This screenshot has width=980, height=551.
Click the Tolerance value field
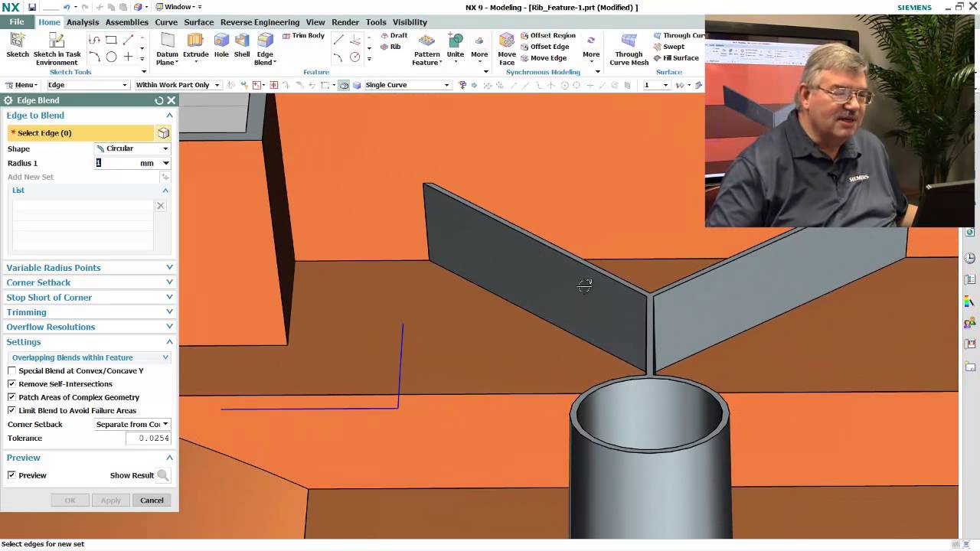[148, 439]
